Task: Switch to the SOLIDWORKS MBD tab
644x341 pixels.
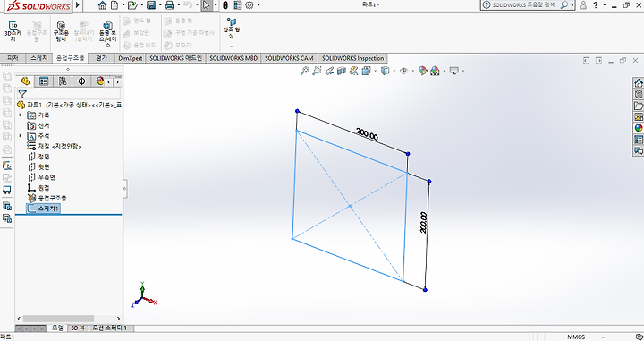Action: pyautogui.click(x=233, y=58)
